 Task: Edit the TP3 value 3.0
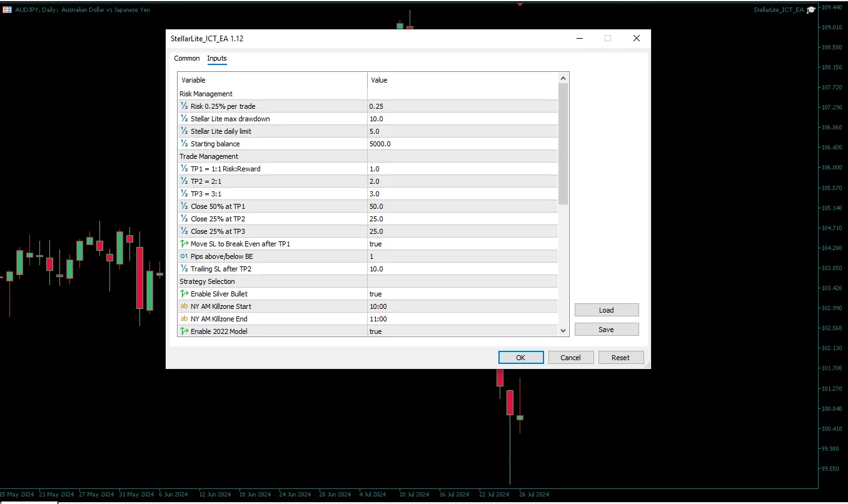(x=463, y=194)
